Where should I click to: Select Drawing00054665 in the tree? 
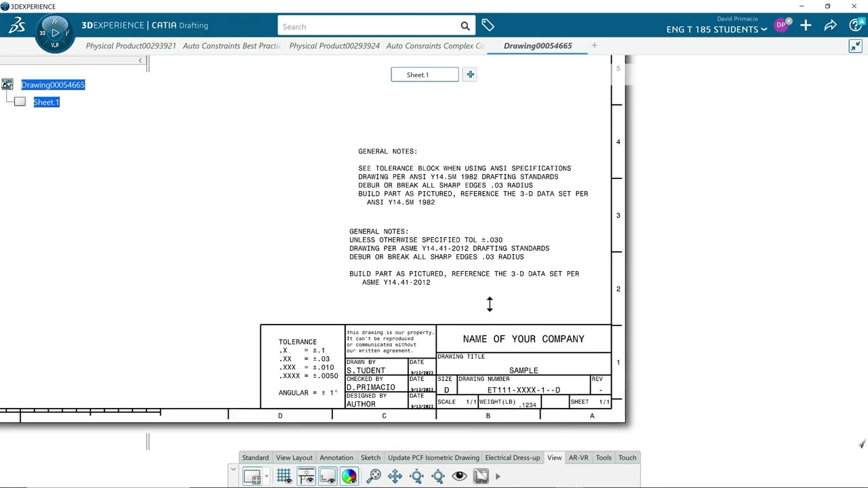[53, 85]
